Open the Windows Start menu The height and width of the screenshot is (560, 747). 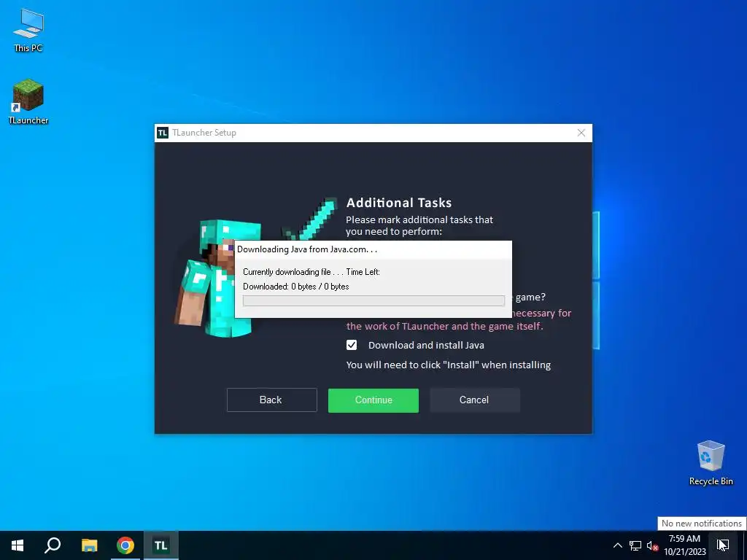point(18,545)
